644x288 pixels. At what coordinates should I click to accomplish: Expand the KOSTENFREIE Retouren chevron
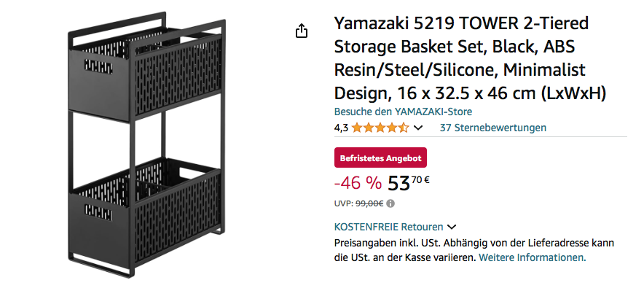click(x=452, y=227)
